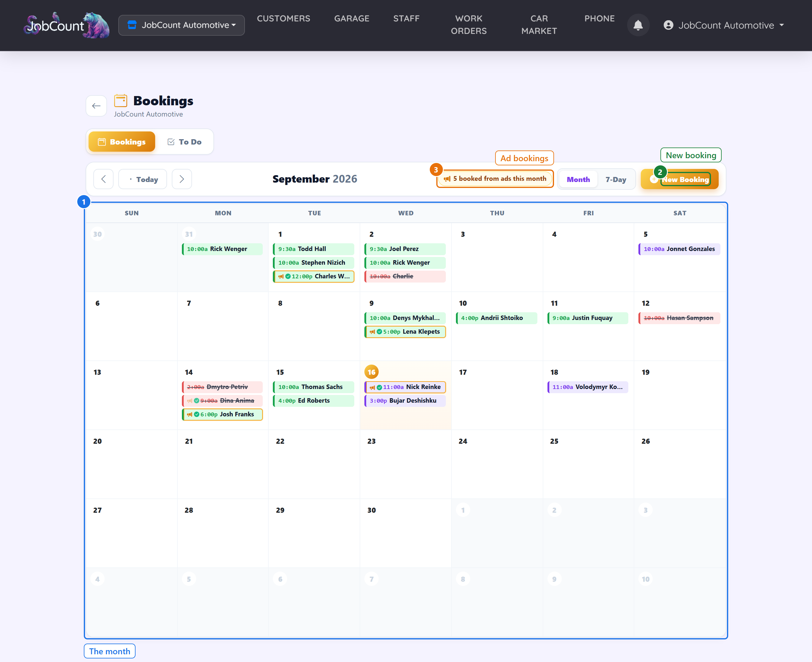Open the 9:30a Todd Hall booking
Image resolution: width=812 pixels, height=662 pixels.
pyautogui.click(x=314, y=249)
